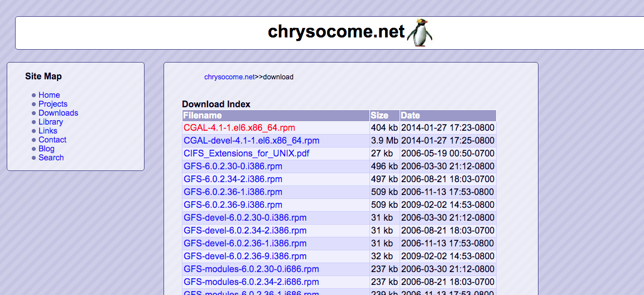Download GFS-modules-6.0.2.30-0.i686.rpm
The width and height of the screenshot is (644, 295).
click(x=251, y=269)
